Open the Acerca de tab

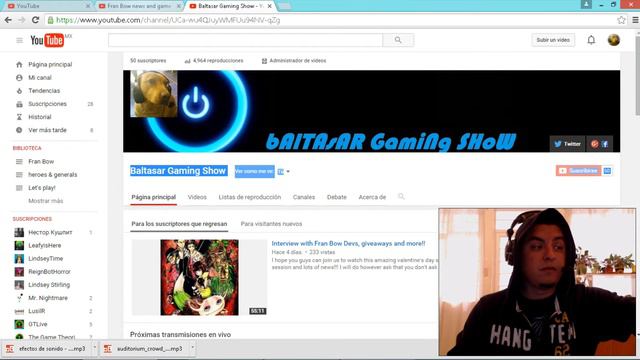coord(372,197)
